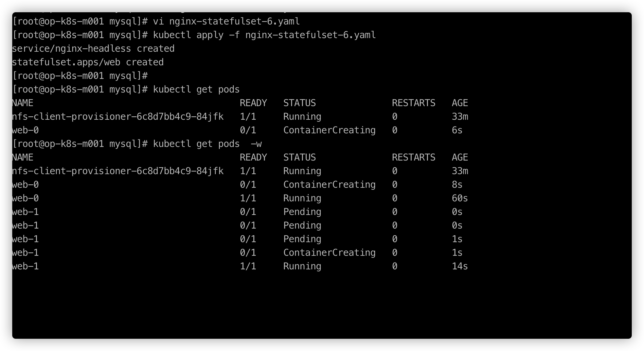Image resolution: width=644 pixels, height=351 pixels.
Task: Click the last web-1 Running row name
Action: [25, 266]
